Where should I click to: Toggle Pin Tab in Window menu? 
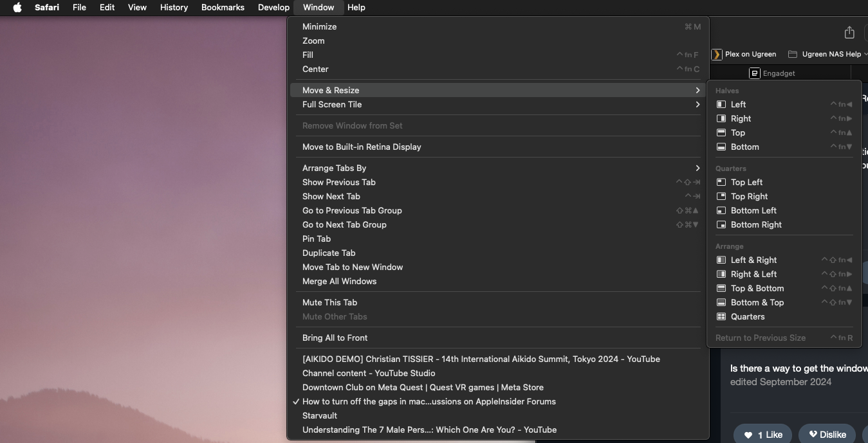click(x=317, y=239)
